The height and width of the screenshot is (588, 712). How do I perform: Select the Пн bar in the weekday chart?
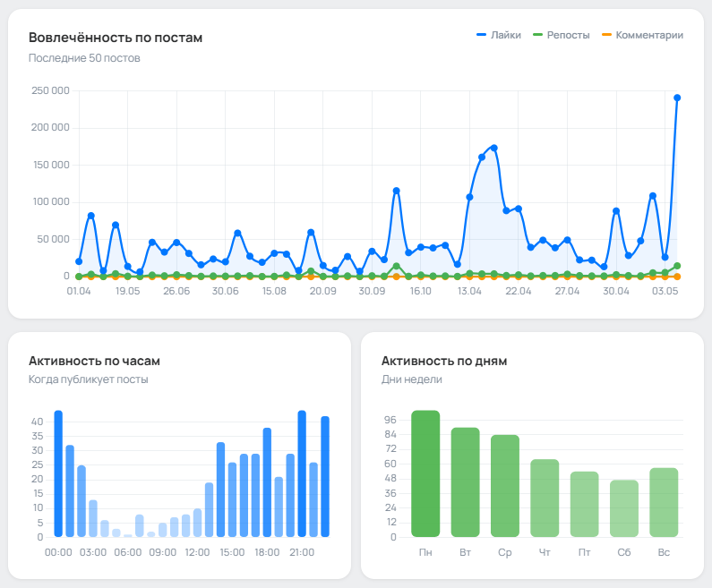click(425, 473)
